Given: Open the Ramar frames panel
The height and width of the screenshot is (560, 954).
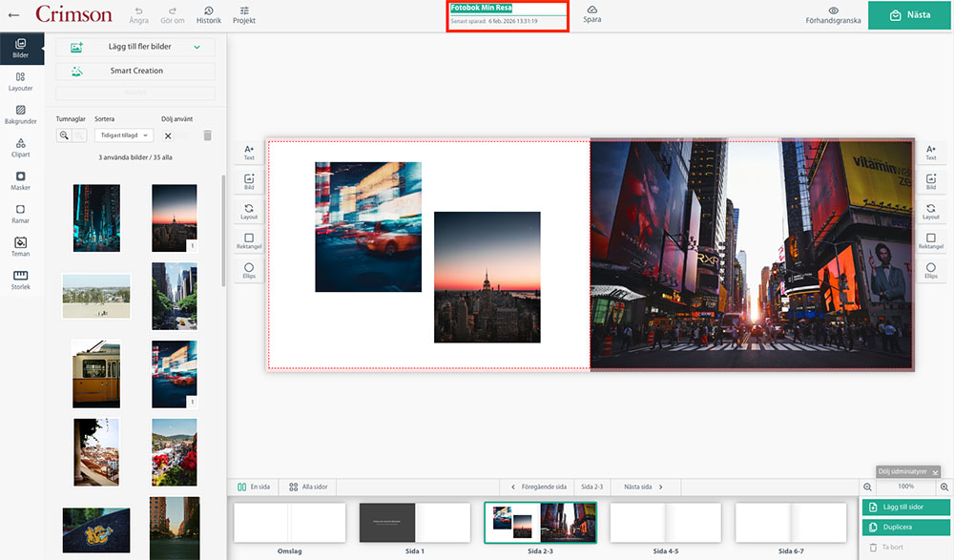Looking at the screenshot, I should (20, 214).
